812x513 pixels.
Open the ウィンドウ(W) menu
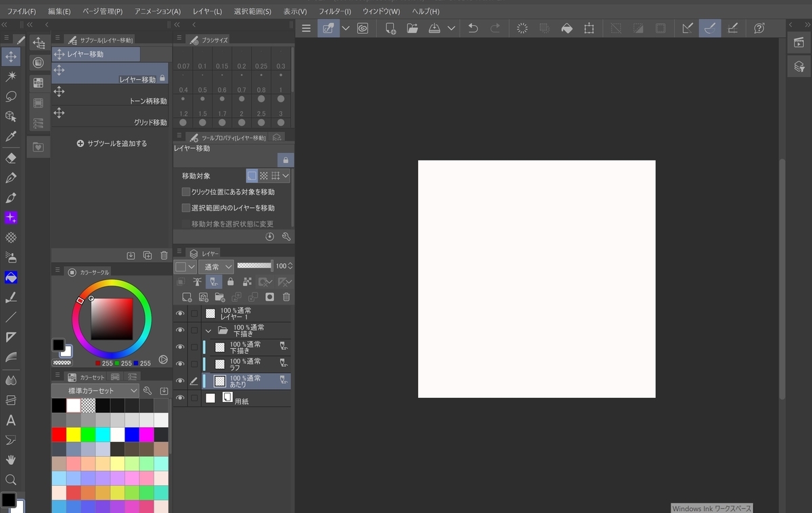click(x=381, y=12)
